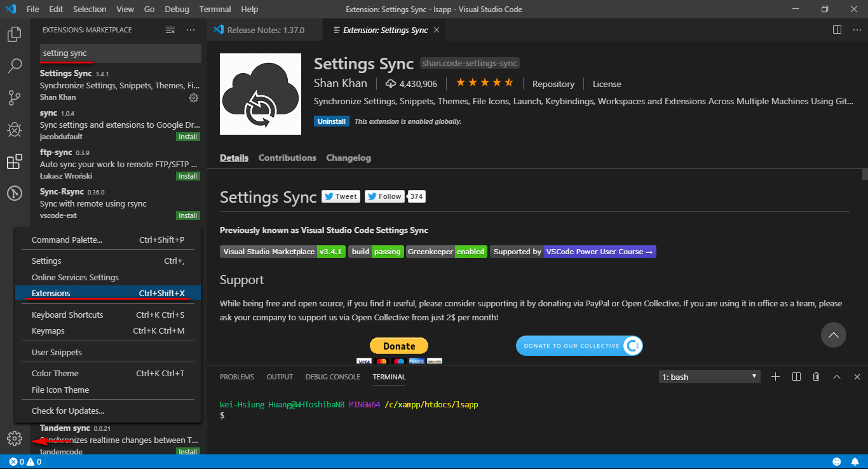
Task: Open Source Control from the activity bar
Action: click(x=14, y=97)
